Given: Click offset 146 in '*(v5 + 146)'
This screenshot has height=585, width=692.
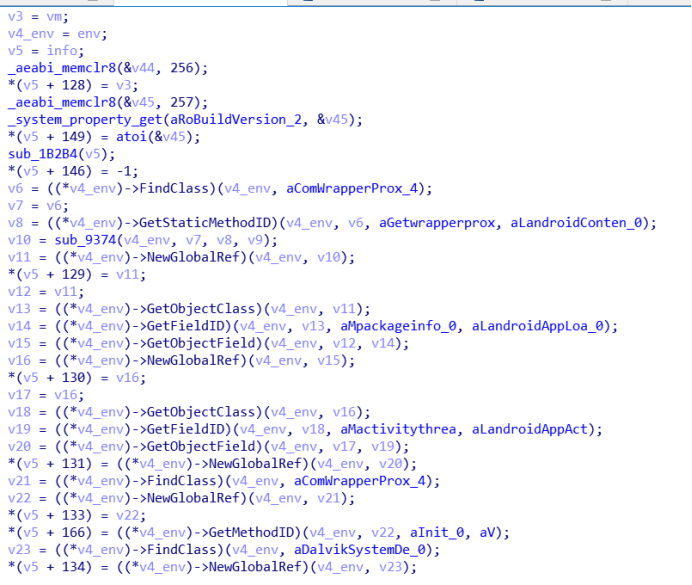Looking at the screenshot, I should [x=73, y=171].
